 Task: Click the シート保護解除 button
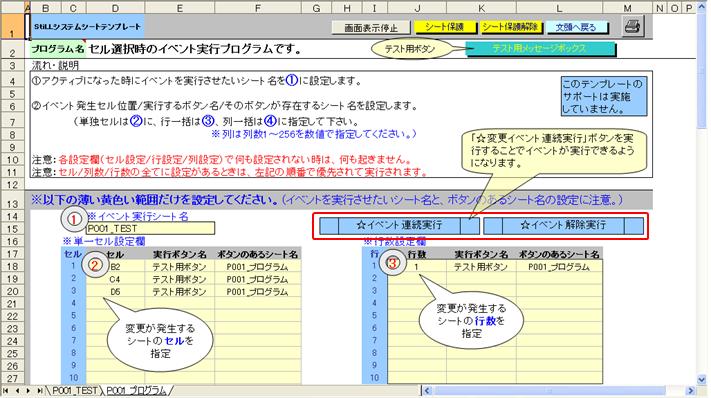510,27
